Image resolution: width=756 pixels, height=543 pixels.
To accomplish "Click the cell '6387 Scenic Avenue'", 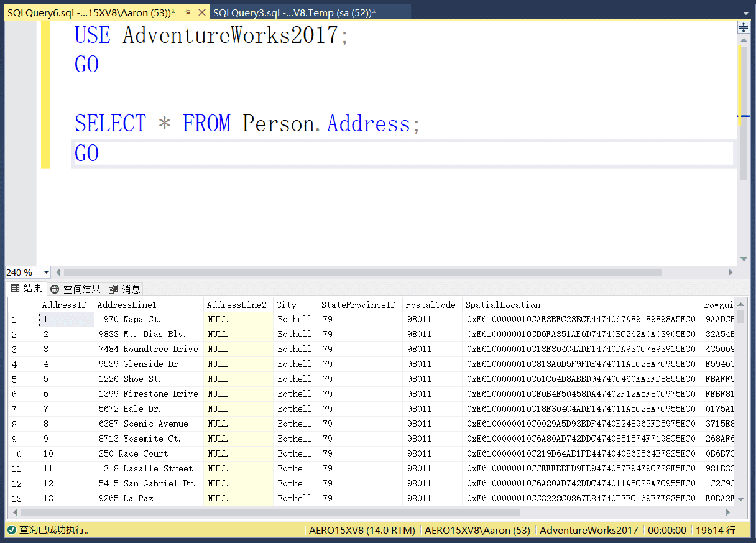I will [x=149, y=424].
